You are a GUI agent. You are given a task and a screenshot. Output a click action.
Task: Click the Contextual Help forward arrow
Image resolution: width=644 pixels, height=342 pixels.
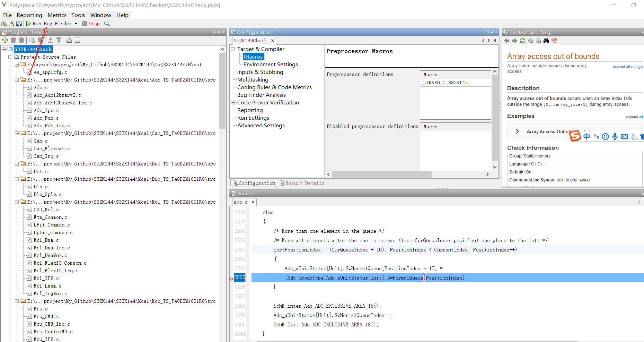click(x=514, y=41)
